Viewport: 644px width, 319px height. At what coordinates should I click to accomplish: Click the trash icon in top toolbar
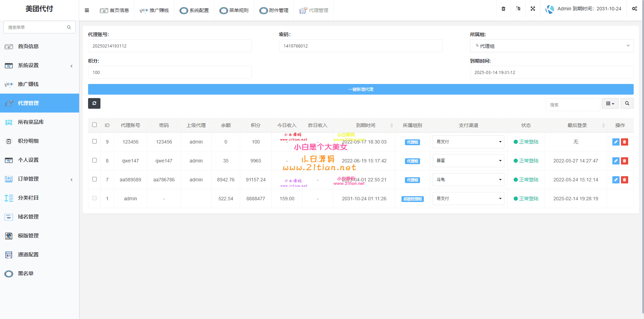[503, 9]
